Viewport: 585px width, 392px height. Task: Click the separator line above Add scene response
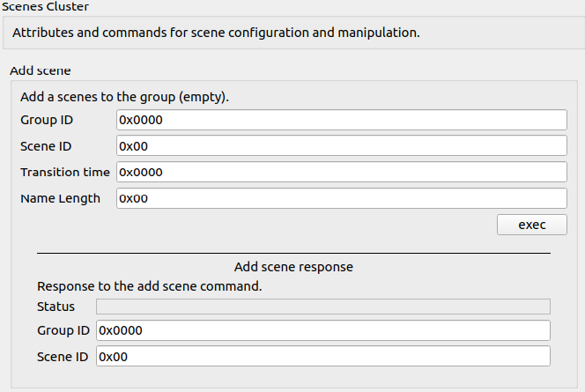(x=293, y=253)
